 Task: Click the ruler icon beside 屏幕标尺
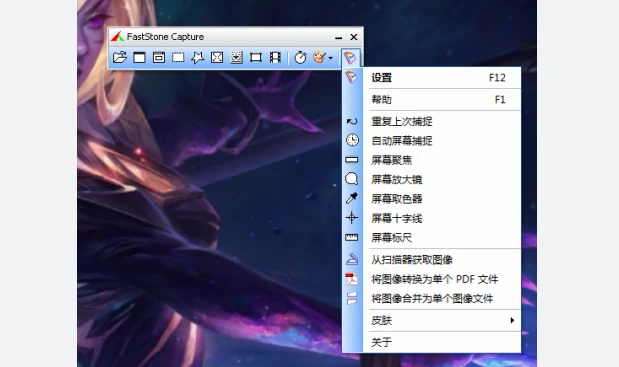pos(352,237)
